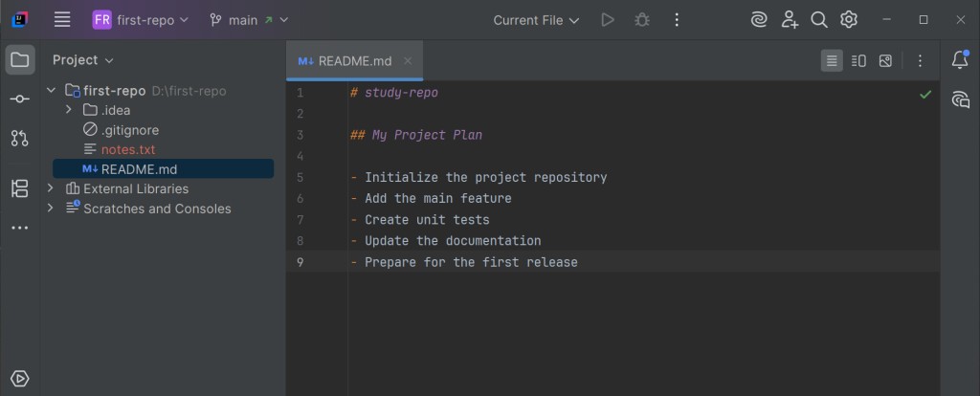Open the Project view selector dropdown
This screenshot has width=980, height=396.
[x=83, y=60]
